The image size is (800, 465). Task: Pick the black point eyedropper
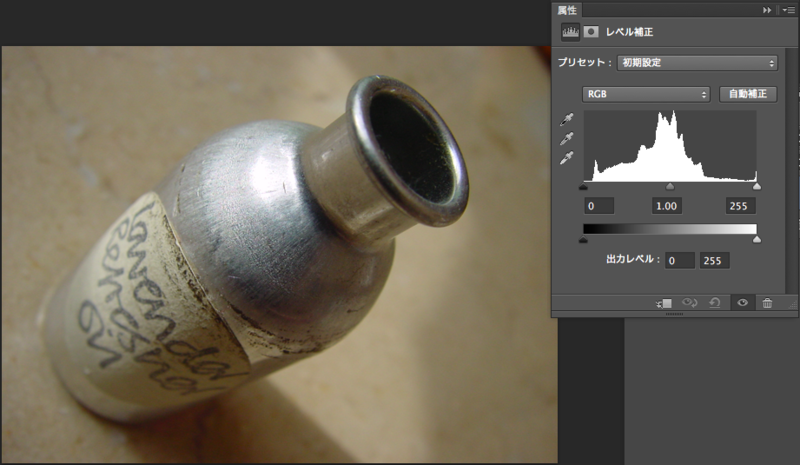pyautogui.click(x=566, y=119)
